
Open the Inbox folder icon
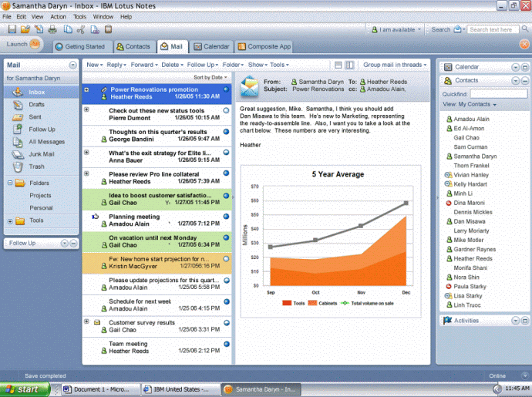[x=18, y=92]
